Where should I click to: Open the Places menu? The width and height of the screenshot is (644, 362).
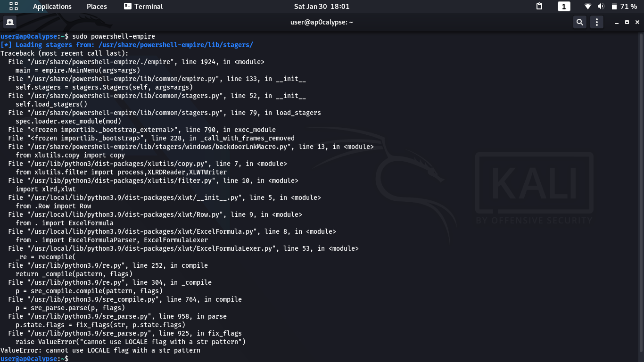point(97,7)
